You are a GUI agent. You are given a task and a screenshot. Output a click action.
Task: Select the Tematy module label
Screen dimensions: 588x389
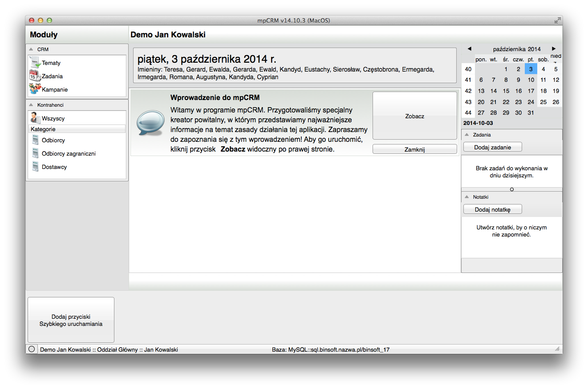(51, 63)
